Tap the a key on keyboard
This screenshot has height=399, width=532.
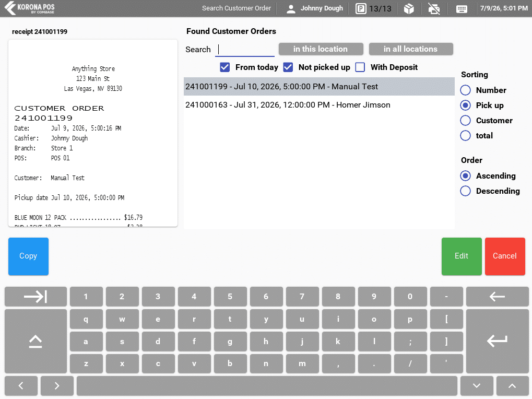click(x=86, y=342)
